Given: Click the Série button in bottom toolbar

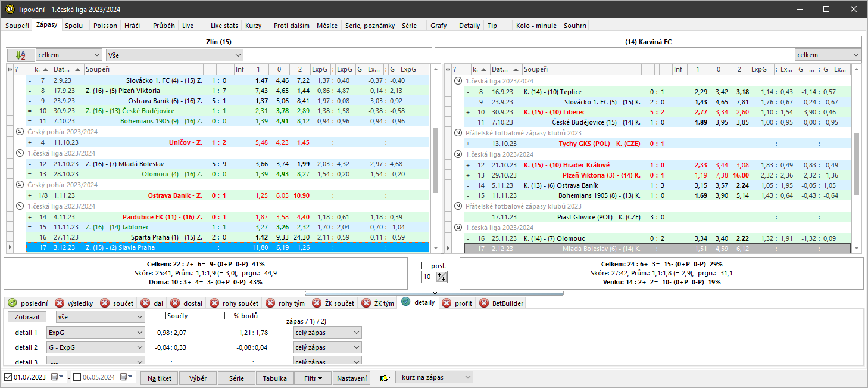Looking at the screenshot, I should click(x=236, y=378).
